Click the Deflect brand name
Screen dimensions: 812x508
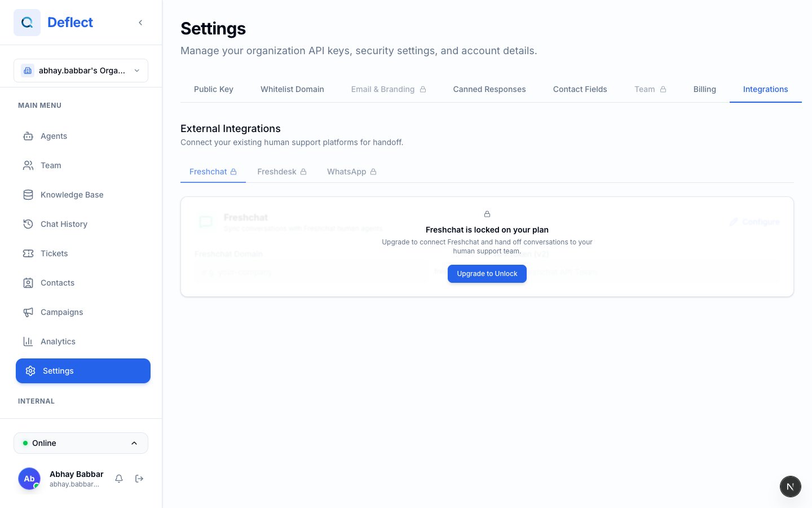point(70,23)
